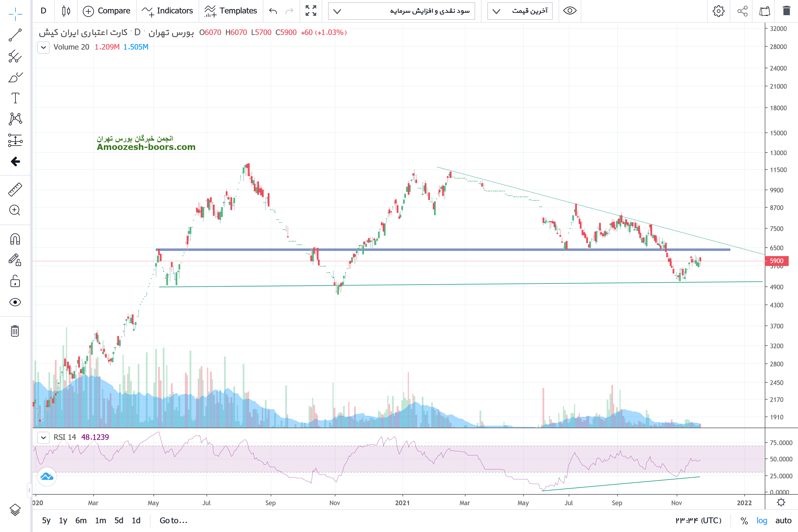Set chart range to 6m
The image size is (798, 532).
[x=81, y=520]
